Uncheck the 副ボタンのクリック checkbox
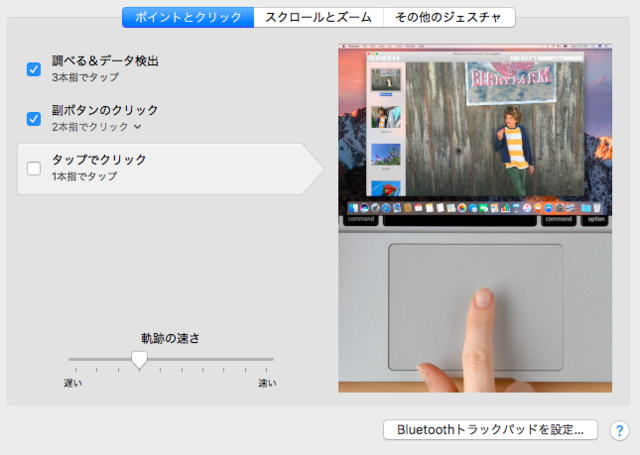The height and width of the screenshot is (455, 640). pos(34,118)
